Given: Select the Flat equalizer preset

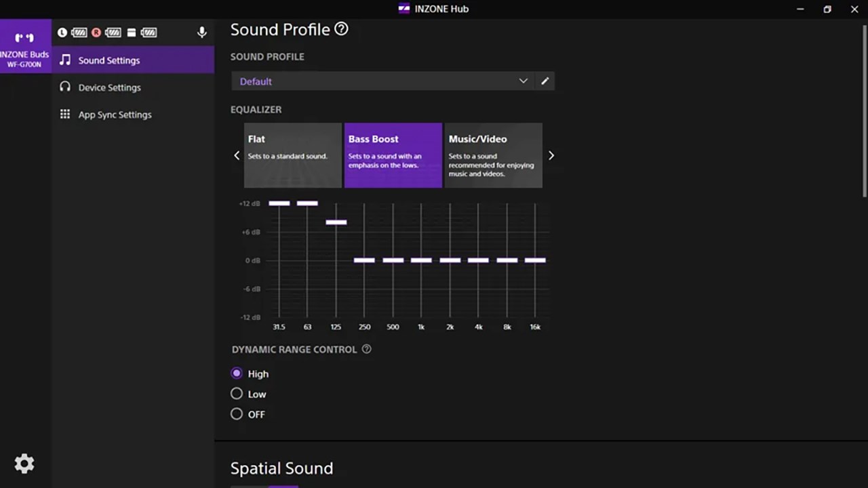Looking at the screenshot, I should (x=293, y=155).
